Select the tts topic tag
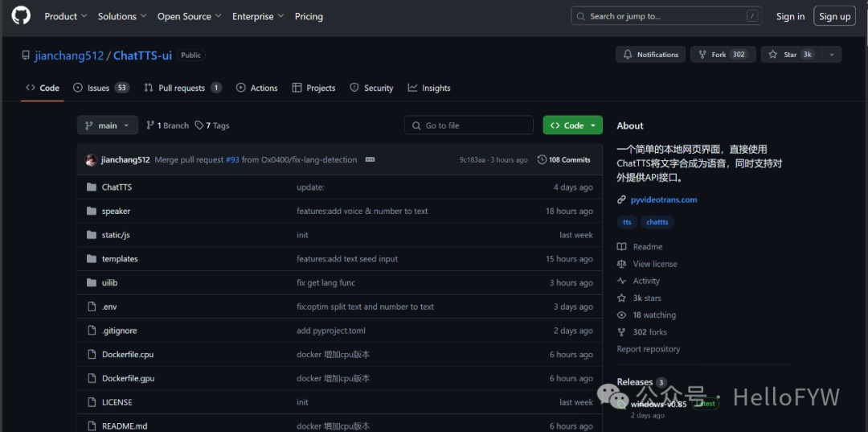Image resolution: width=868 pixels, height=432 pixels. pyautogui.click(x=627, y=222)
